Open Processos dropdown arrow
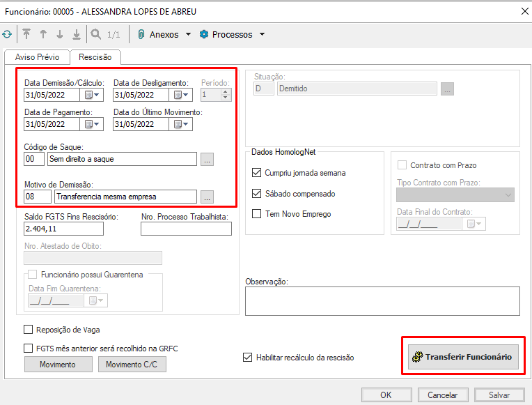 point(262,34)
